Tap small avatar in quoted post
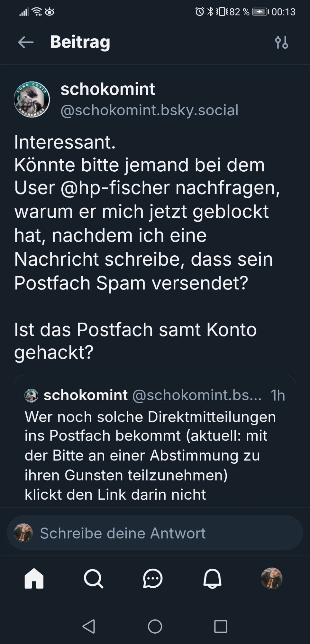The width and height of the screenshot is (310, 644). (x=31, y=395)
